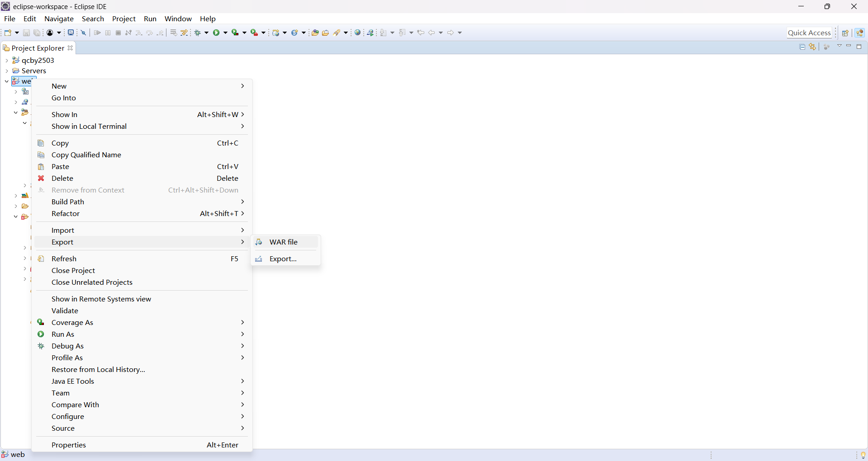The image size is (868, 461).
Task: Select Close Project menu entry
Action: 142,270
